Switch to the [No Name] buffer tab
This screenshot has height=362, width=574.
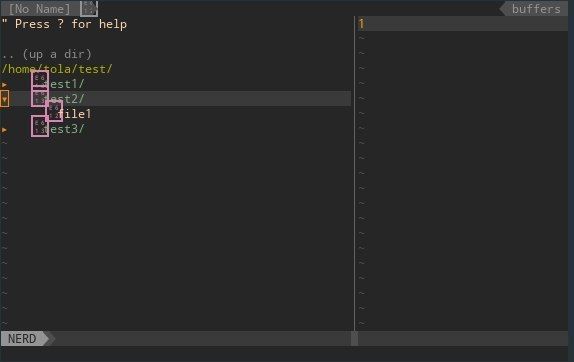pyautogui.click(x=39, y=9)
